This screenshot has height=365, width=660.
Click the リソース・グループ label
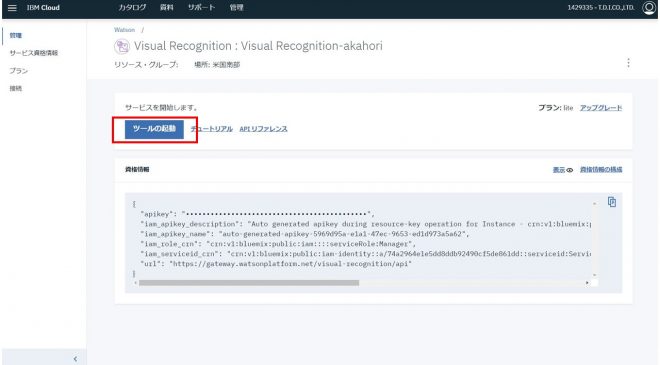pyautogui.click(x=146, y=65)
